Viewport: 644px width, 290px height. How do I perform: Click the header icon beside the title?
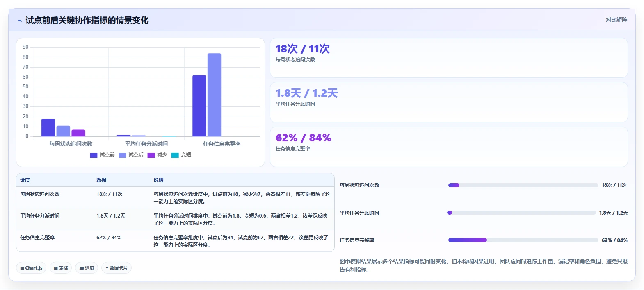(19, 20)
